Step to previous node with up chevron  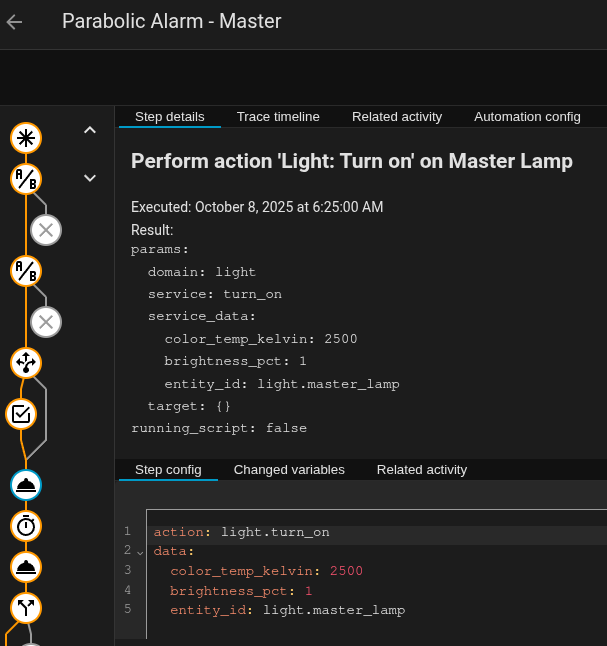pos(90,130)
